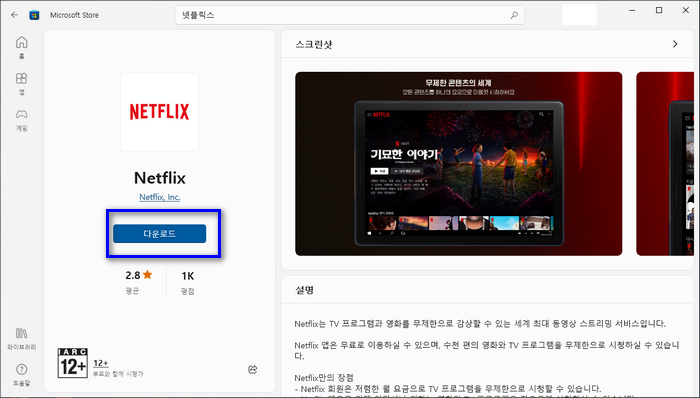
Task: Open the Netflix, Inc. publisher link
Action: 160,197
